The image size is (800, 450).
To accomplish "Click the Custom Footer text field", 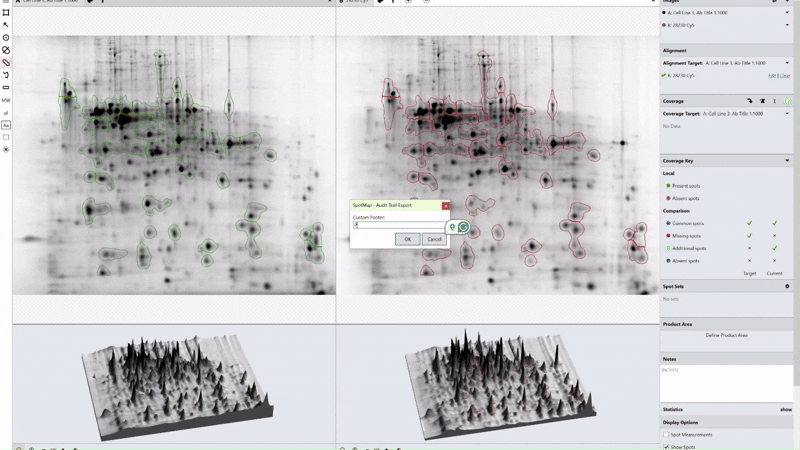I will (398, 226).
